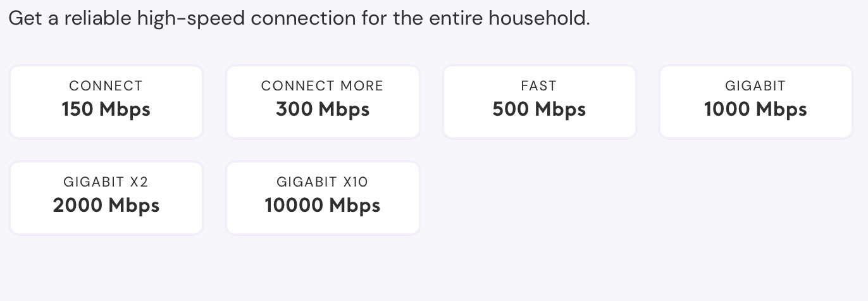Click the 300 Mbps speed text

point(323,110)
